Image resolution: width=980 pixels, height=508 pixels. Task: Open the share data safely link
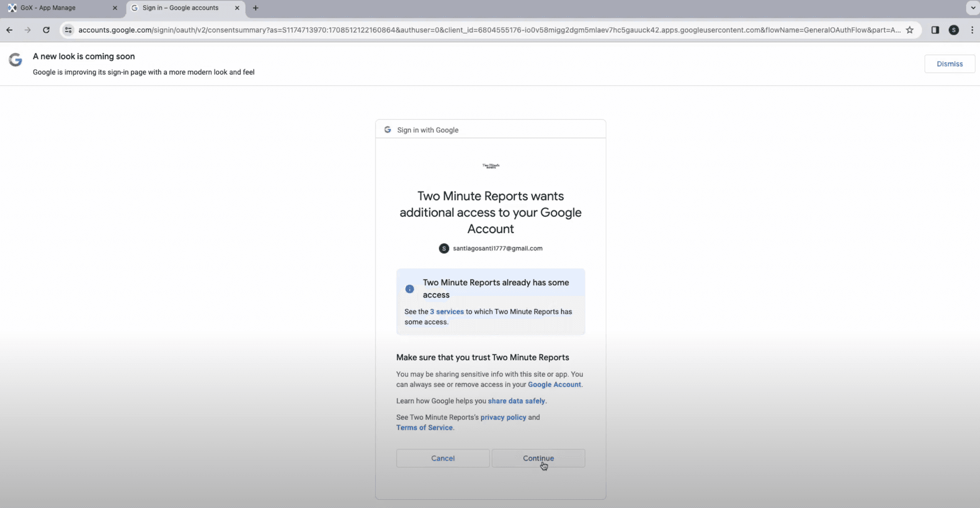click(517, 401)
